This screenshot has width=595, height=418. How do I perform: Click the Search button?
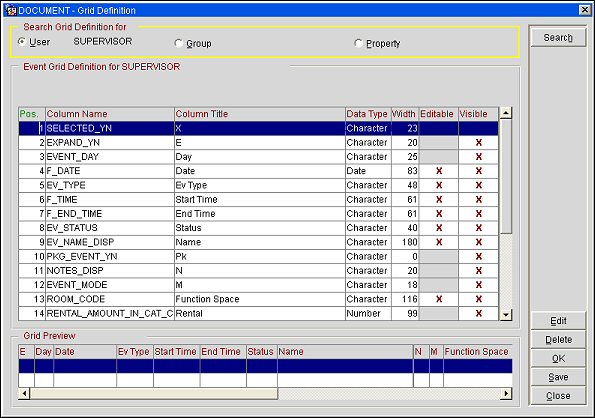558,38
